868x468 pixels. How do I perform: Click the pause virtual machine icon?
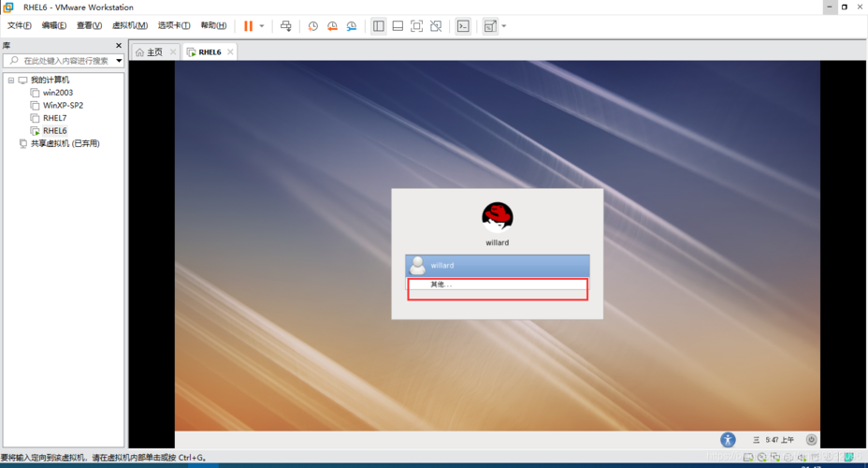pos(248,26)
